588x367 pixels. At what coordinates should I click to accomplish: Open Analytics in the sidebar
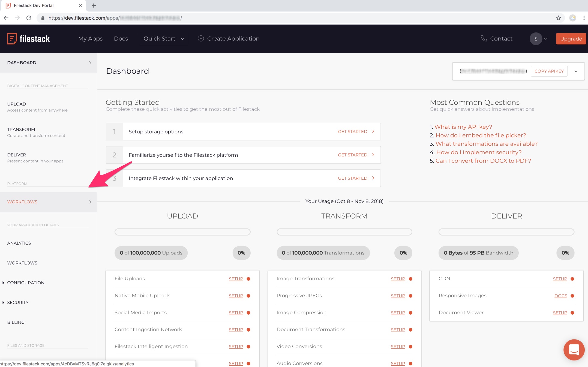pyautogui.click(x=19, y=243)
